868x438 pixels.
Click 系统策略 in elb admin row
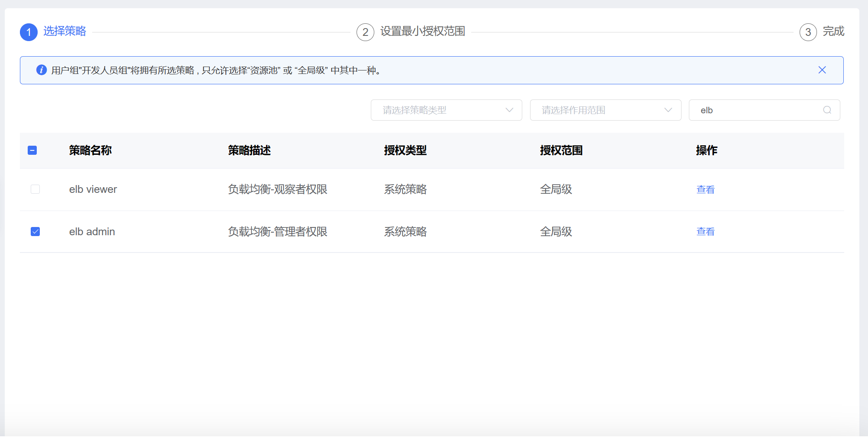point(405,232)
